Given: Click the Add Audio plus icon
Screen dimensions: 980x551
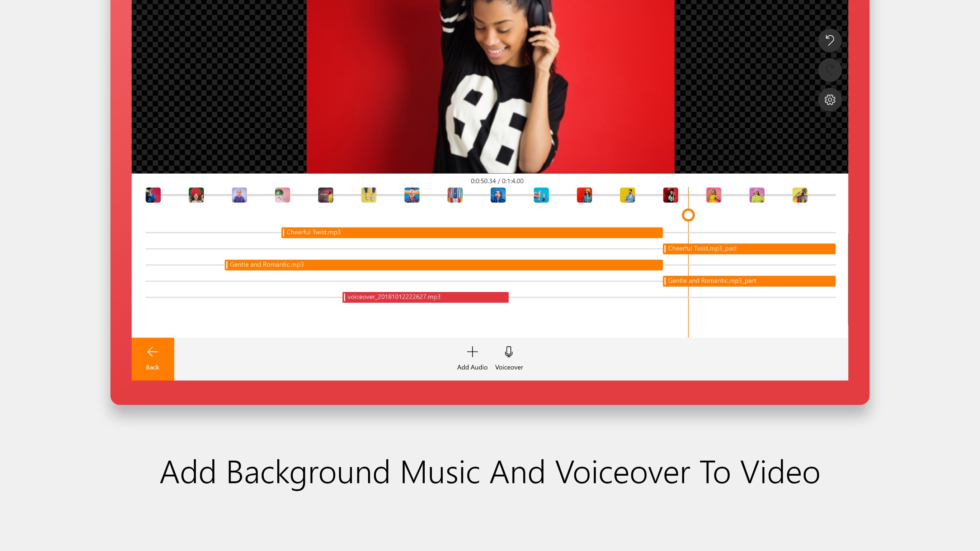Looking at the screenshot, I should click(472, 352).
